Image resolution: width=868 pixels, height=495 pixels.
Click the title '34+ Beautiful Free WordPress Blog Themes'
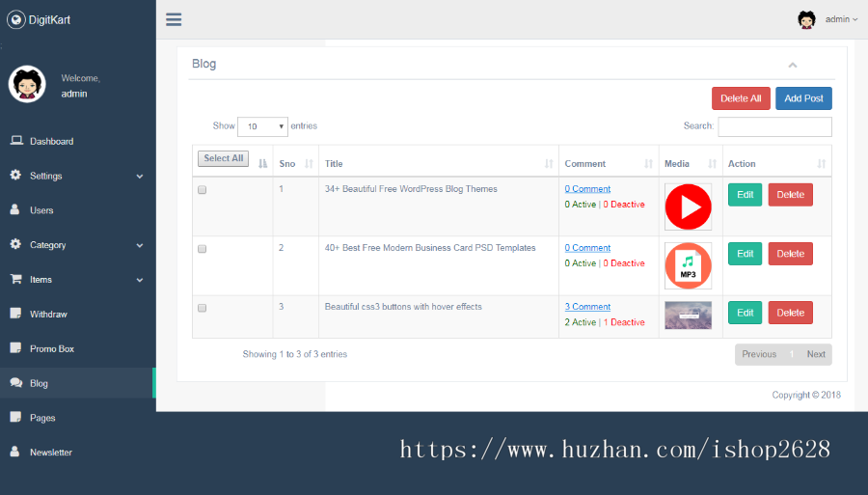pos(411,189)
